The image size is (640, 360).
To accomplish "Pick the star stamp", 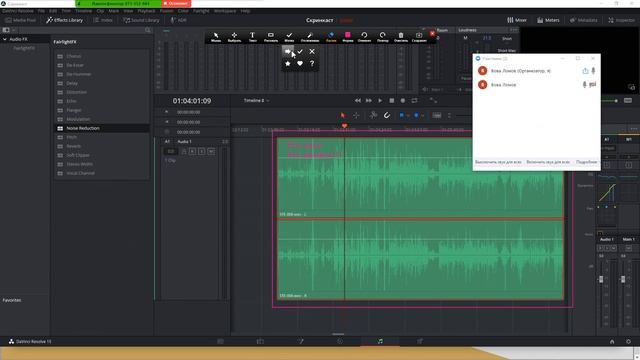I will point(288,64).
